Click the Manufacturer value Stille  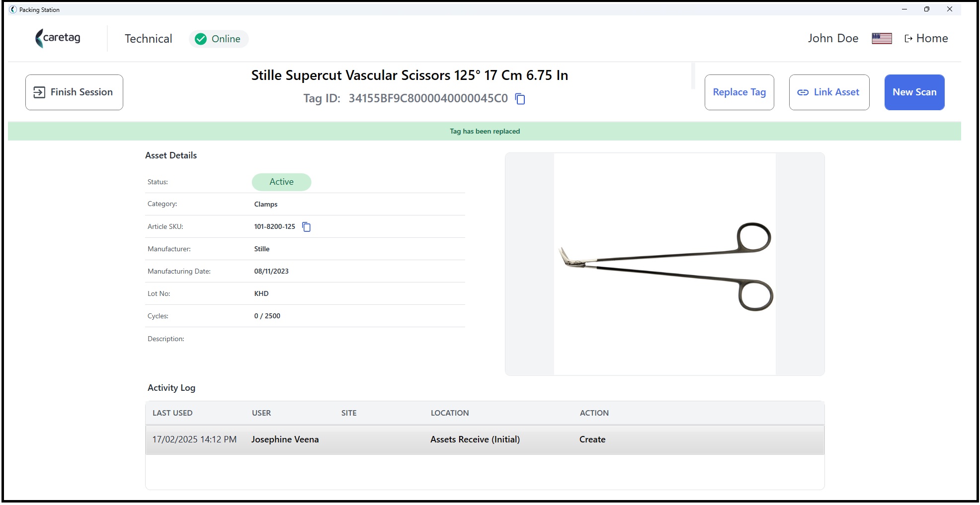pyautogui.click(x=262, y=249)
